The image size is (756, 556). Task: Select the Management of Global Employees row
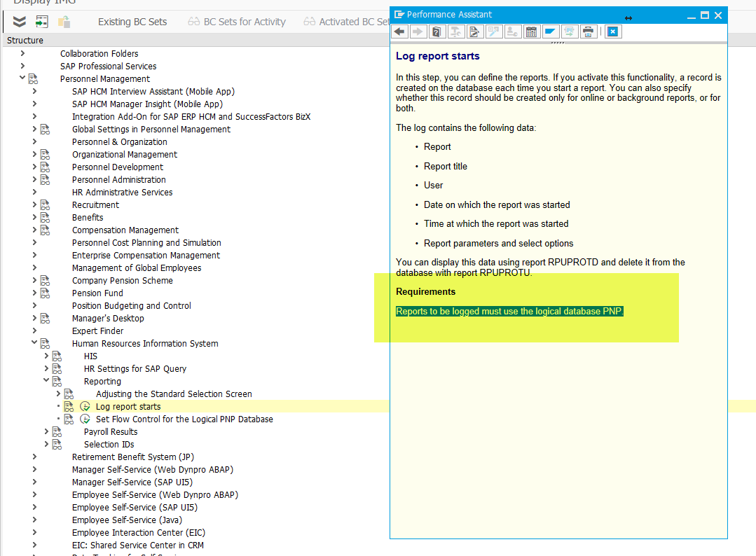pos(137,268)
